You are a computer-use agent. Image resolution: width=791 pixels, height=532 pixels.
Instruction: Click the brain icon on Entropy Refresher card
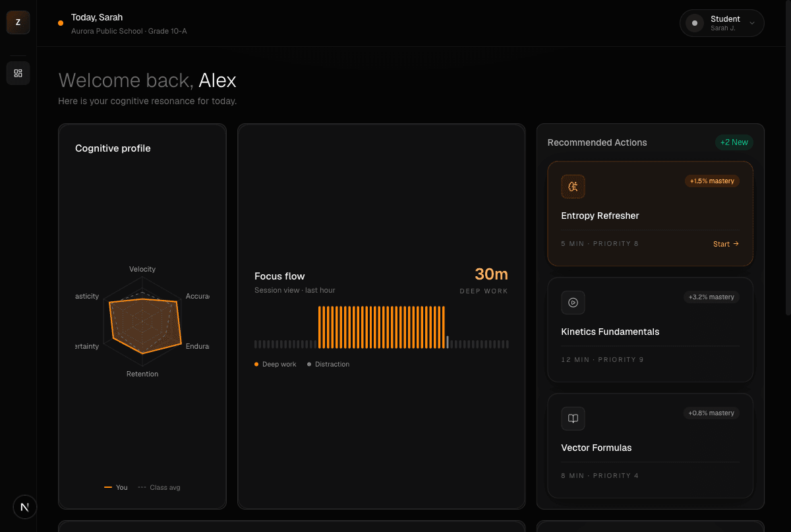point(573,187)
